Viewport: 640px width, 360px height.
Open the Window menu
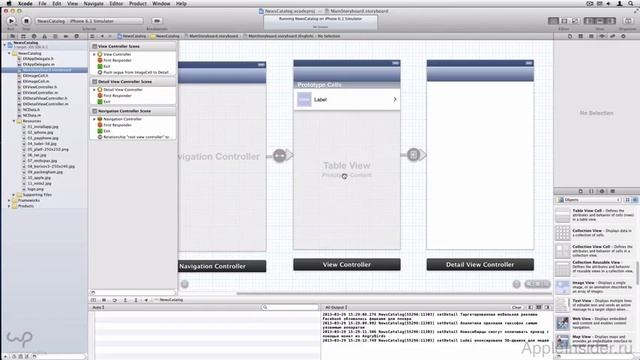coord(161,4)
